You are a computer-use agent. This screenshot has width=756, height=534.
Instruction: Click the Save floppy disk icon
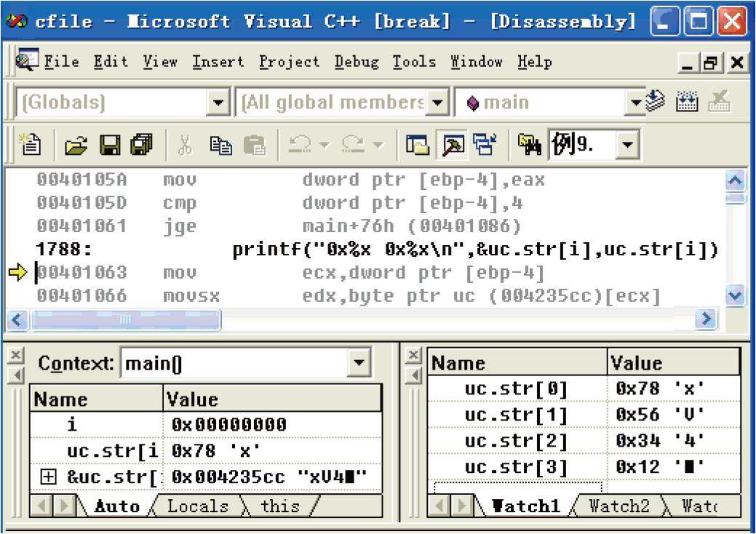click(x=109, y=145)
